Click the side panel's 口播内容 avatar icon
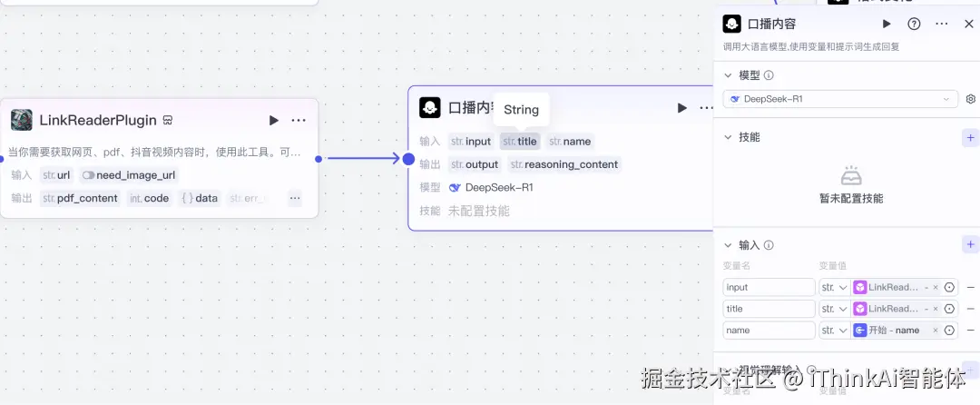This screenshot has width=980, height=405. [x=732, y=24]
